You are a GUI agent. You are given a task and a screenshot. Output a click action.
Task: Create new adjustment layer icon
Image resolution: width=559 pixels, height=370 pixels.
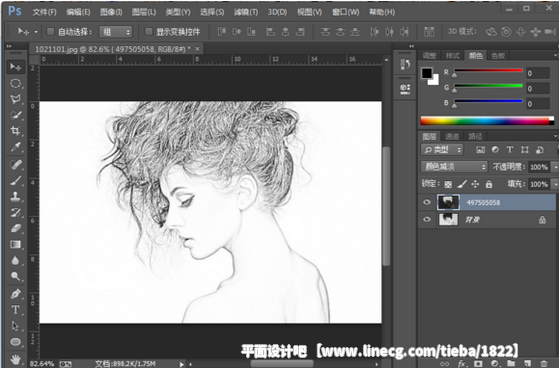coord(494,364)
